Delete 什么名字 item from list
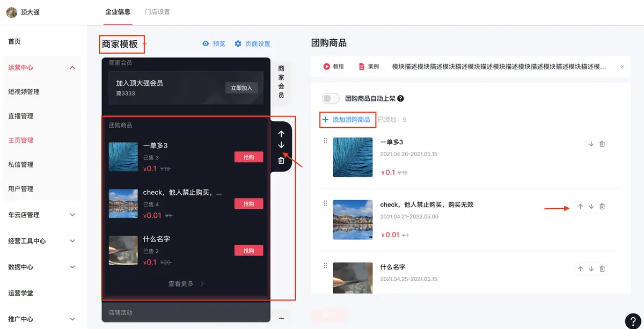The width and height of the screenshot is (644, 329). pos(602,269)
